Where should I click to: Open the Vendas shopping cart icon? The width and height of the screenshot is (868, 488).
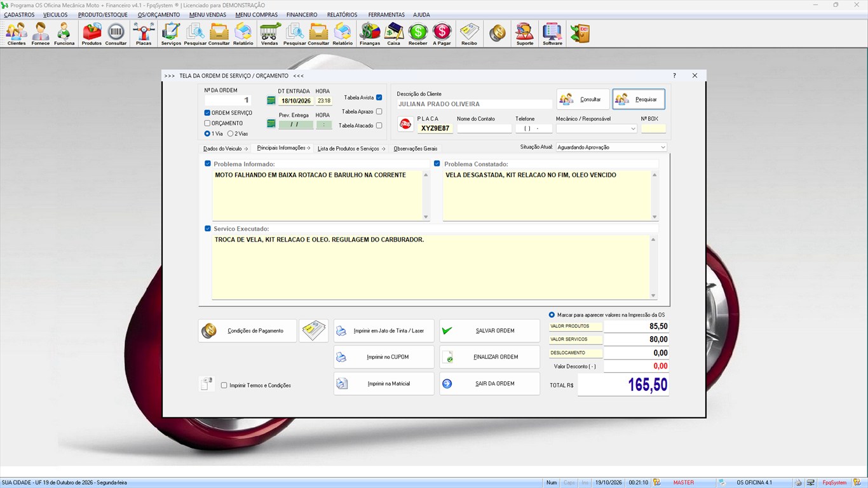[269, 34]
